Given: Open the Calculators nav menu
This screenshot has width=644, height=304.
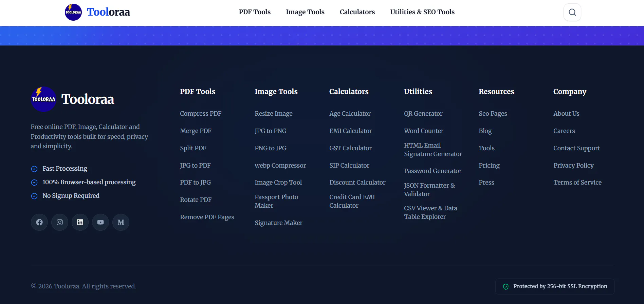Looking at the screenshot, I should tap(357, 12).
